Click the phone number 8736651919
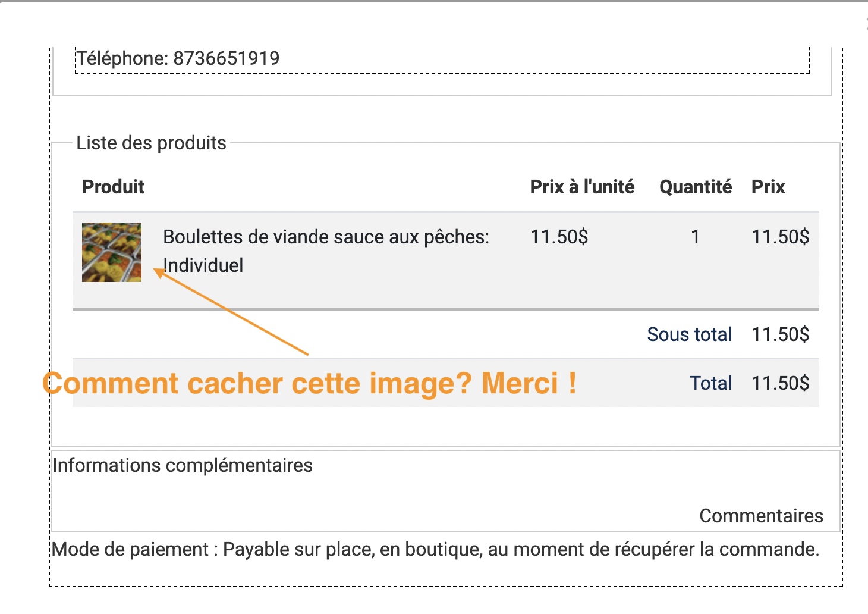Screen dimensions: 868x614 click(226, 58)
